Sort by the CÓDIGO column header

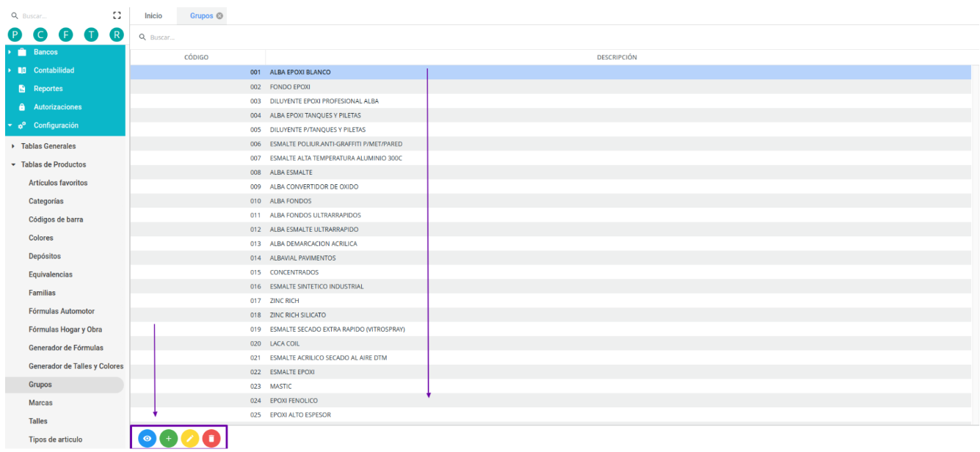tap(197, 57)
